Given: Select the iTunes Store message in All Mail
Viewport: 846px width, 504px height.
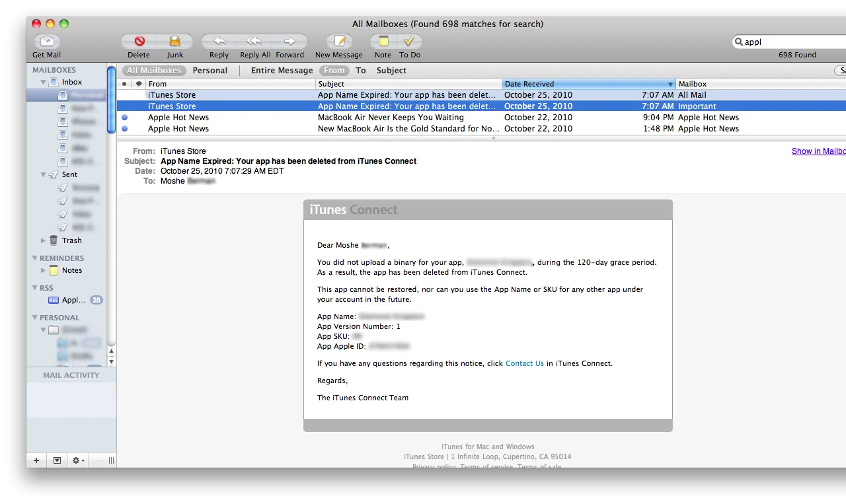Looking at the screenshot, I should (481, 95).
